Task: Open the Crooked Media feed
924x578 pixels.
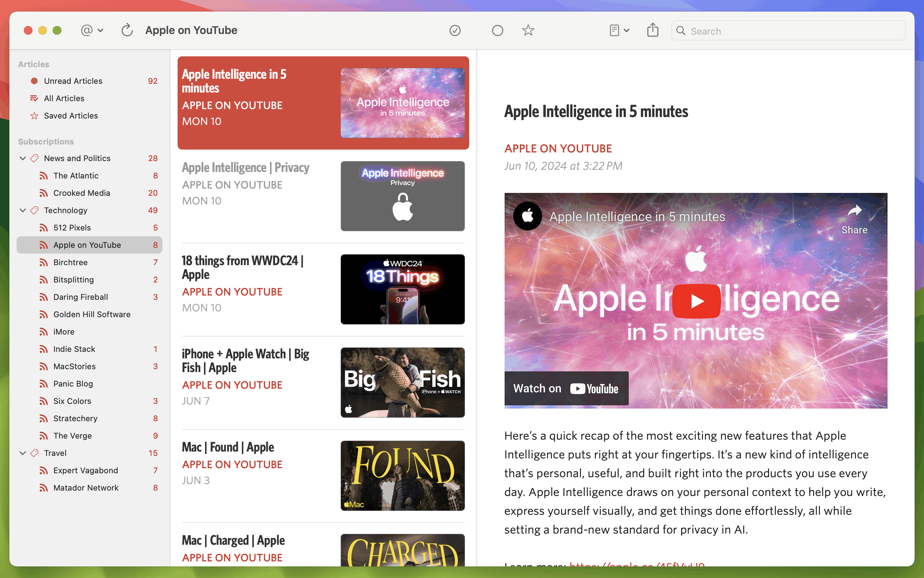Action: pos(90,193)
